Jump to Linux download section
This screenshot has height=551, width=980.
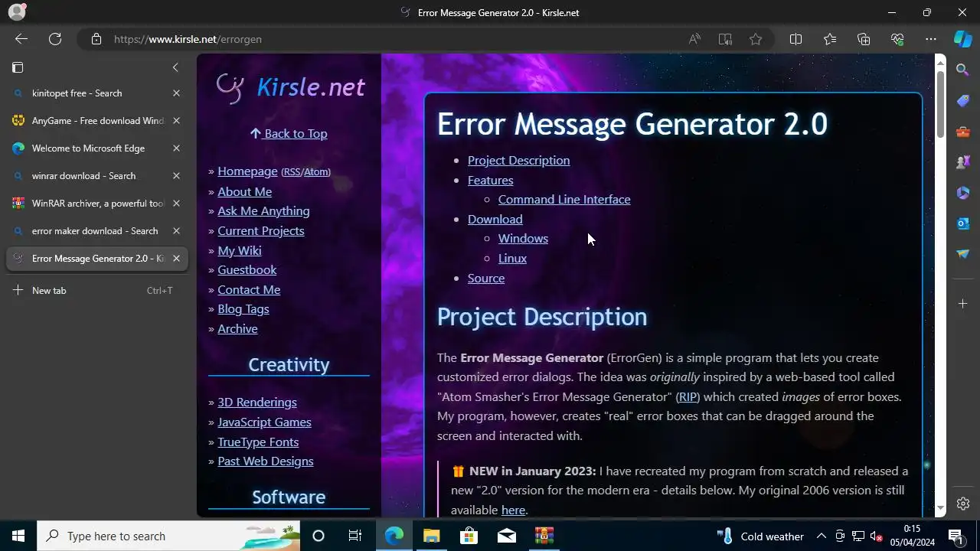point(512,259)
